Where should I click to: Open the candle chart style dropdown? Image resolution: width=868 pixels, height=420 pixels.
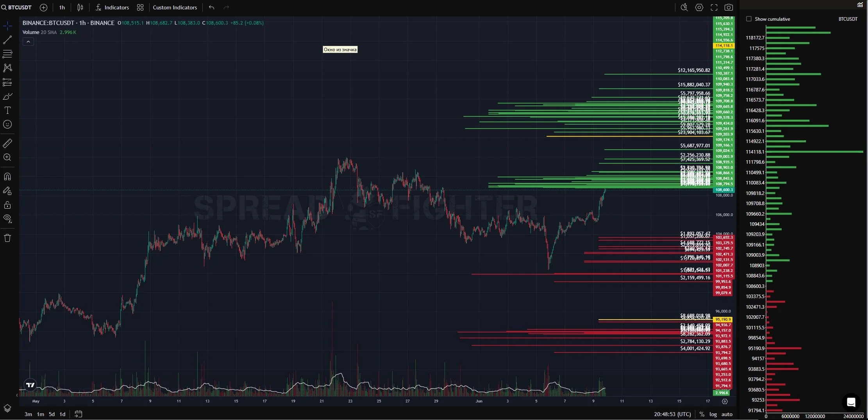pyautogui.click(x=80, y=7)
